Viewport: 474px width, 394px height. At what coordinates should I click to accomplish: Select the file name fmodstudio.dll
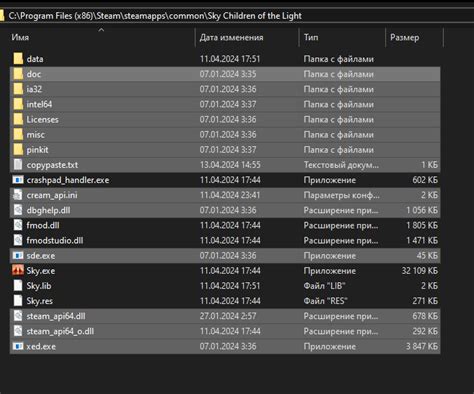pyautogui.click(x=55, y=240)
